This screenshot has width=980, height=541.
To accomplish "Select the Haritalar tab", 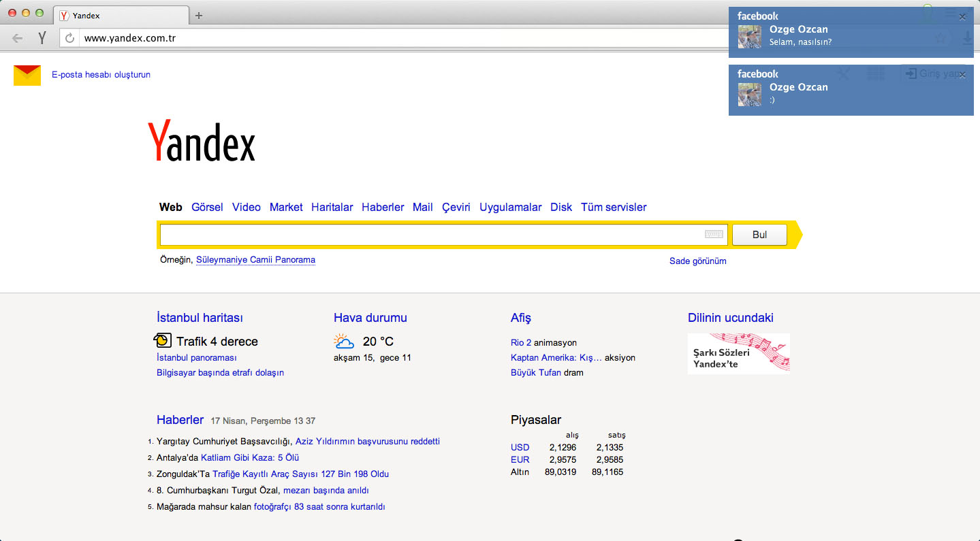I will tap(332, 207).
